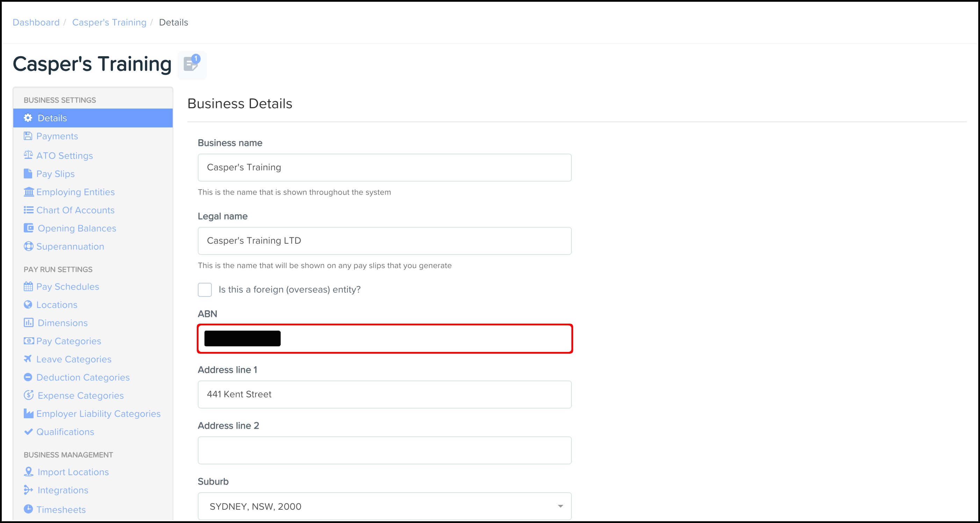Viewport: 980px width, 523px height.
Task: Open the SYDNEY, NSW, 2000 suburb selector
Action: (381, 506)
